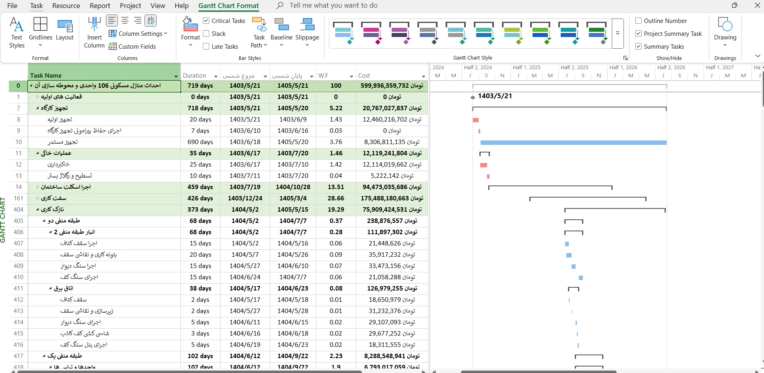Select W.F value 28.66 cell

pyautogui.click(x=336, y=198)
